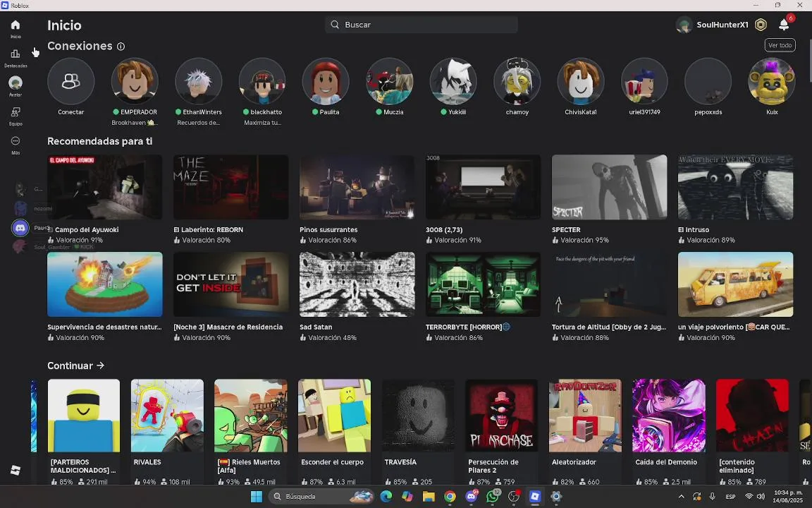
Task: Click the taskbar Búsqueda search box
Action: (x=322, y=497)
